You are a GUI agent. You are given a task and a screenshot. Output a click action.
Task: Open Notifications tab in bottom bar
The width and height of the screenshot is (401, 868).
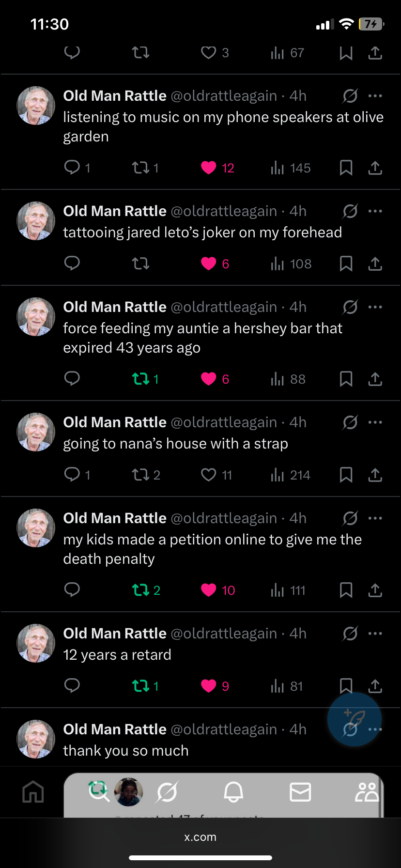point(233,792)
